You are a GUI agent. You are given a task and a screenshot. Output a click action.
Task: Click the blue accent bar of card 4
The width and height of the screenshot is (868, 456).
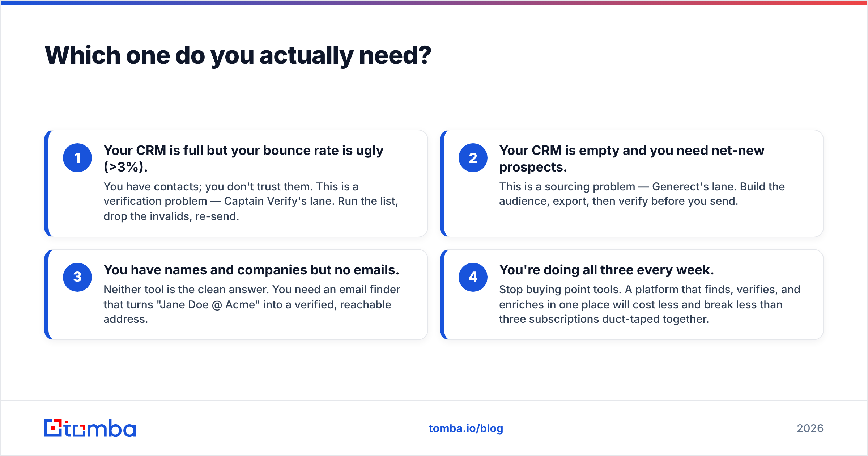coord(442,295)
